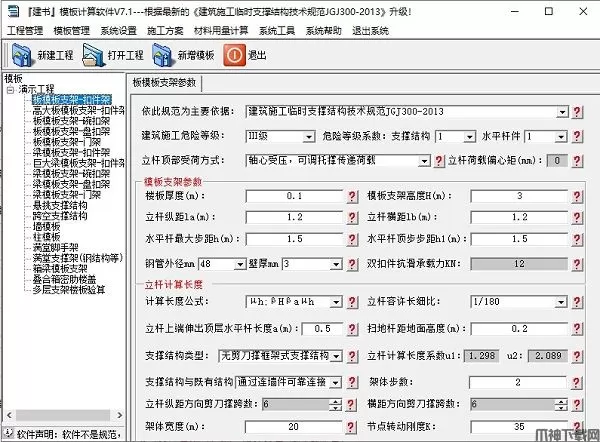Viewport: 600px width, 442px height.
Task: Click the 立杆纵距la(m) input field
Action: click(295, 218)
